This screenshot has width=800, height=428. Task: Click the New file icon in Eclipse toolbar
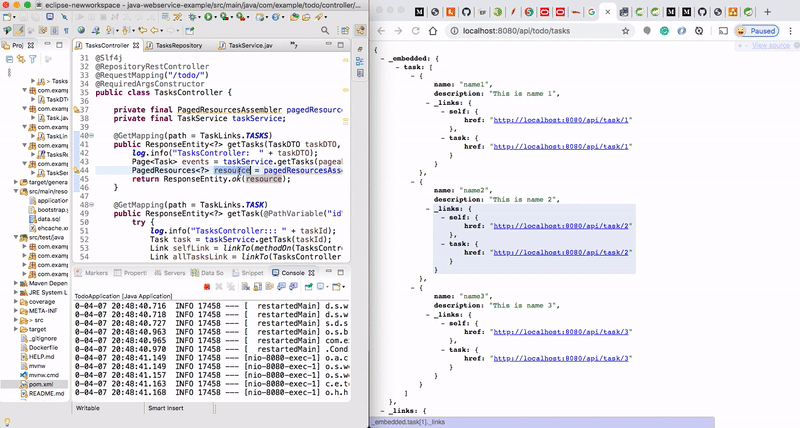coord(6,17)
